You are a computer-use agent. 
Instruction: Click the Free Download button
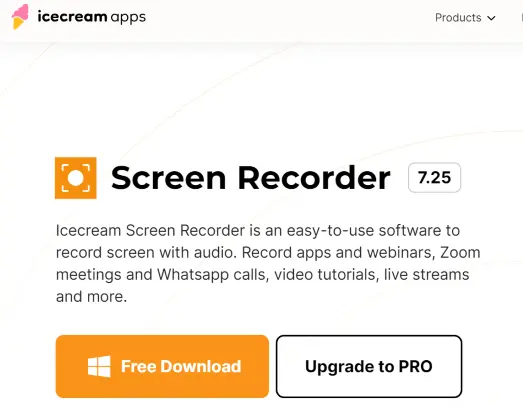point(162,366)
